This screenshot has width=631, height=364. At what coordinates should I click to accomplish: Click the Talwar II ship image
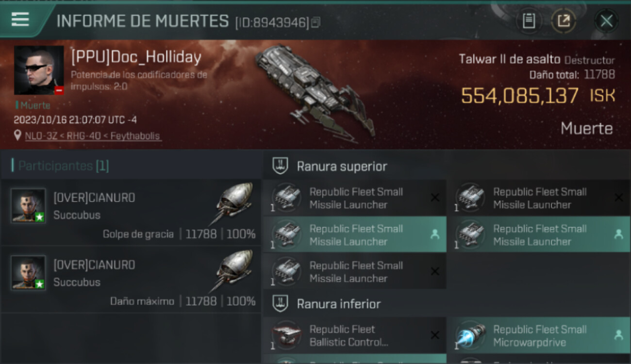315,91
